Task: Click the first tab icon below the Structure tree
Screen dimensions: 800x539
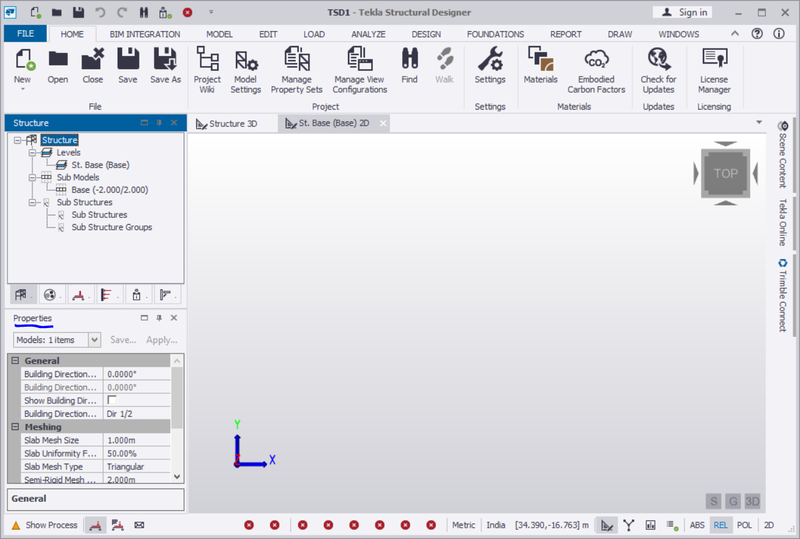Action: (x=21, y=295)
